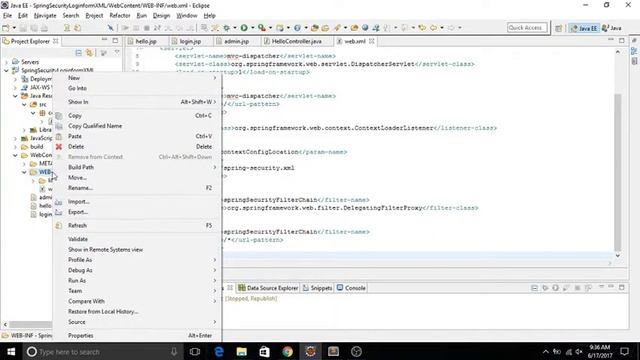
Task: Choose Restore from Local History...
Action: point(137,312)
